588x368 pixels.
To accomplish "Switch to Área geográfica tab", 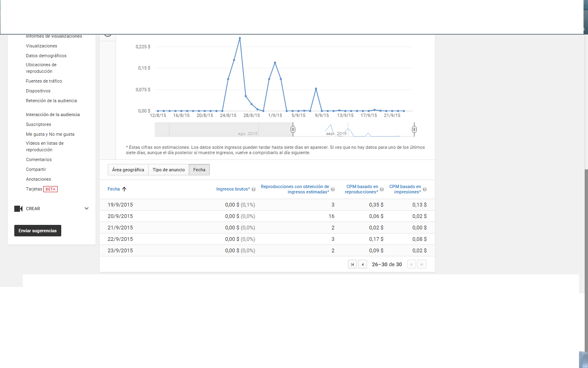I will click(128, 170).
